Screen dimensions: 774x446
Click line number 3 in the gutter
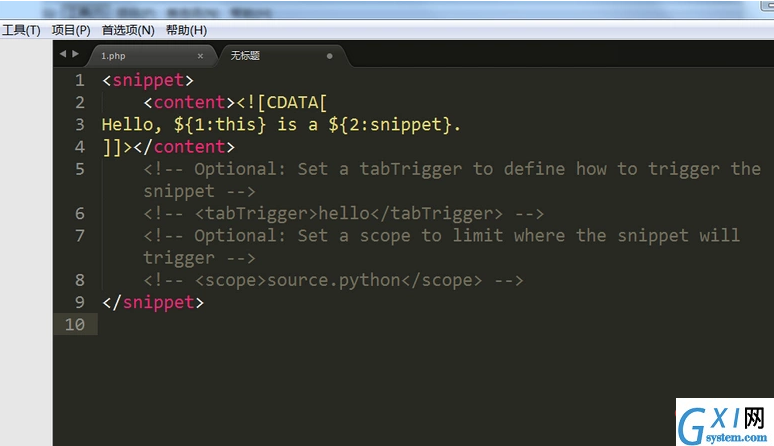79,124
